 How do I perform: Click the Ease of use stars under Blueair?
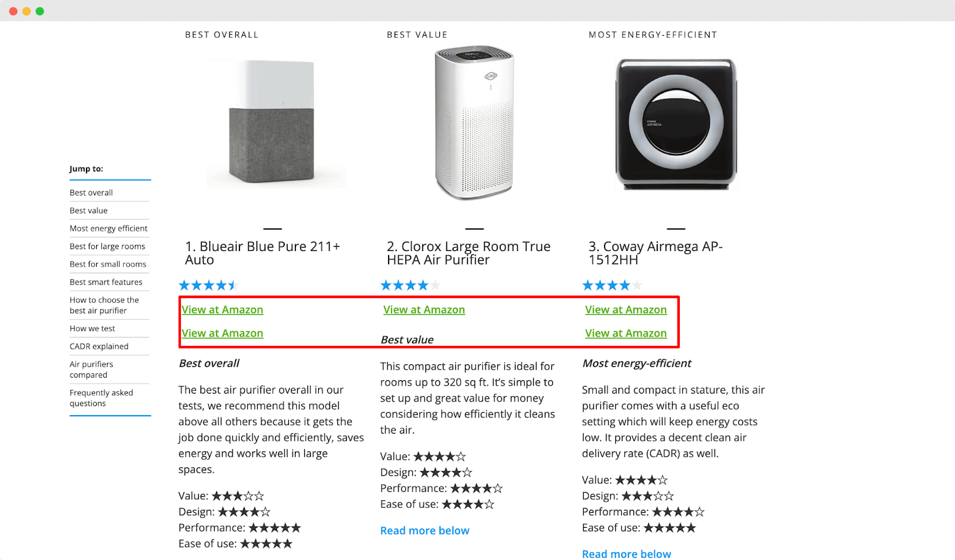(x=267, y=543)
